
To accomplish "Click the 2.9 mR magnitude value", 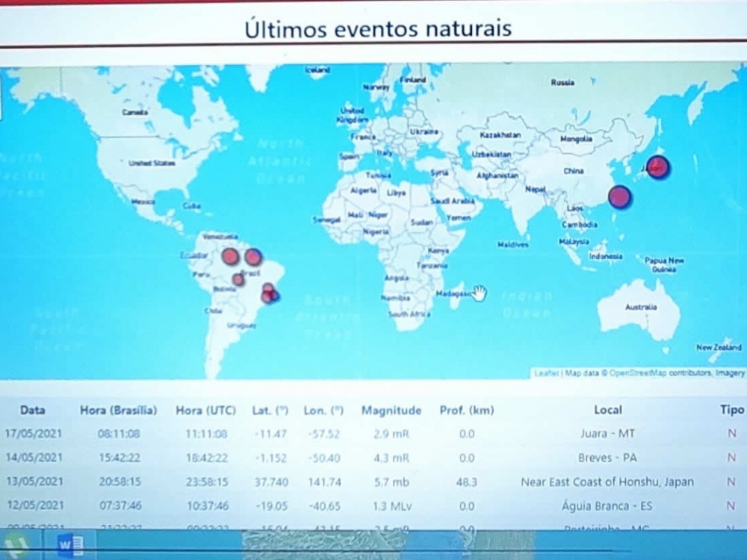I will pyautogui.click(x=391, y=434).
